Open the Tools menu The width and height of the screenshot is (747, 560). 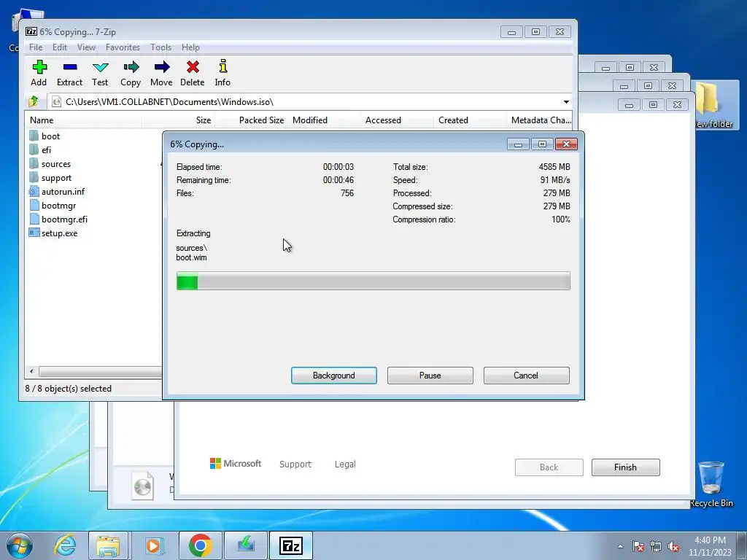coord(160,47)
